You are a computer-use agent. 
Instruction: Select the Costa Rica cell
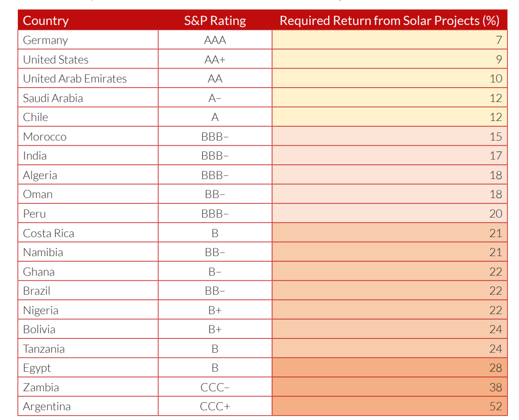48,233
